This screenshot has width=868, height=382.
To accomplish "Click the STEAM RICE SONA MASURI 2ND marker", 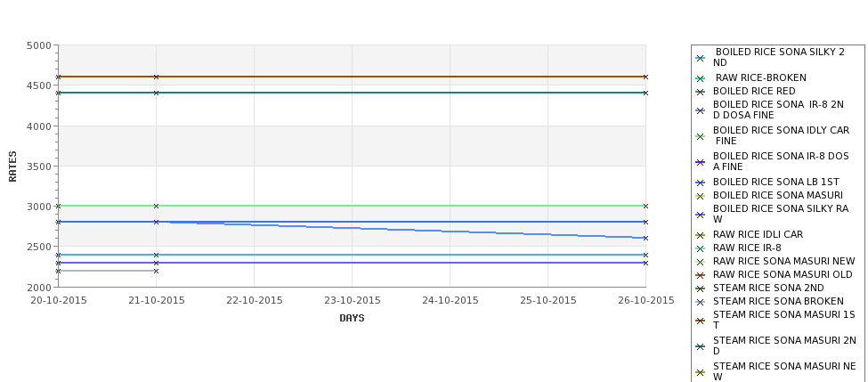I will 701,346.
